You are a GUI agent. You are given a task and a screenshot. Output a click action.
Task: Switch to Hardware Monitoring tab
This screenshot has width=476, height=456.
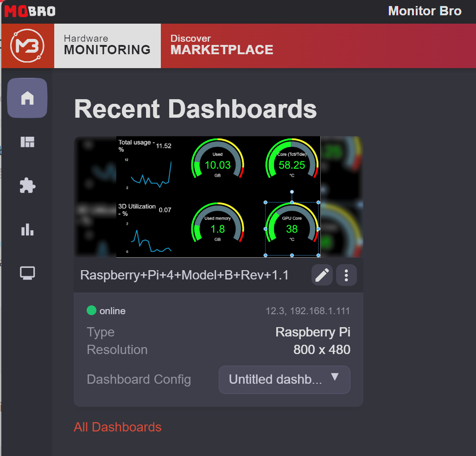coord(108,46)
